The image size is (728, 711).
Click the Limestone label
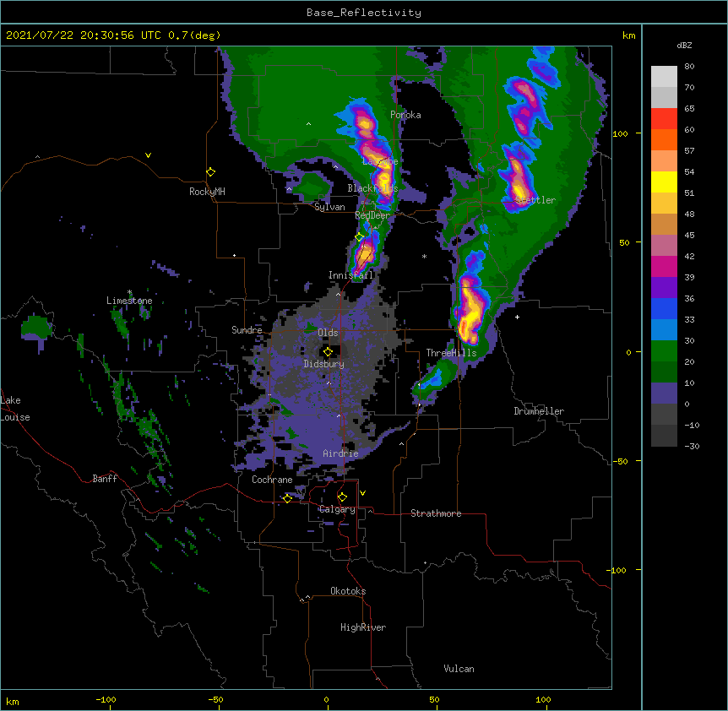tap(129, 301)
